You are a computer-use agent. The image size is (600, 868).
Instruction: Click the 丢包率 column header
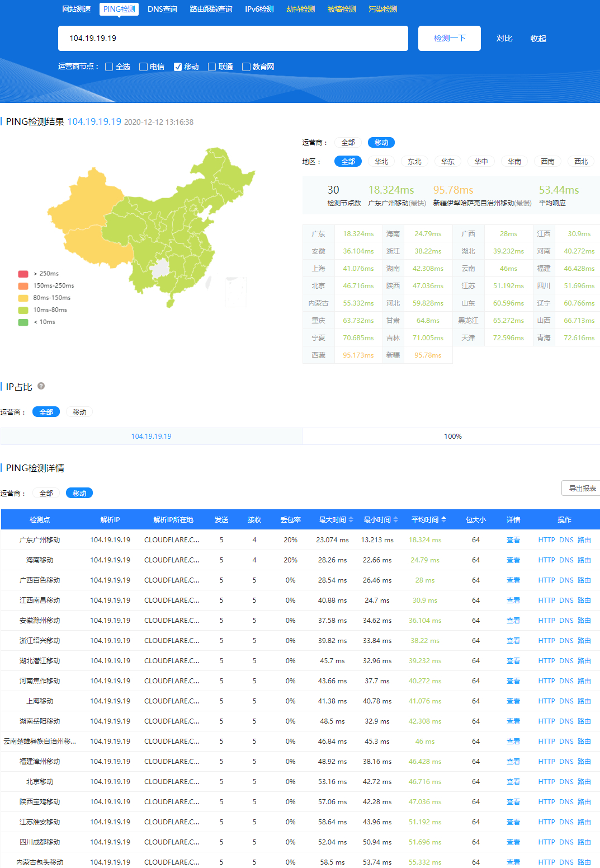click(x=290, y=520)
